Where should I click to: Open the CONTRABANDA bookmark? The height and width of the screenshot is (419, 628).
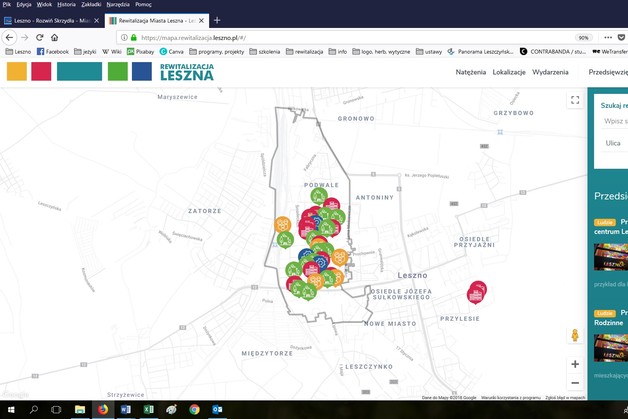(553, 52)
